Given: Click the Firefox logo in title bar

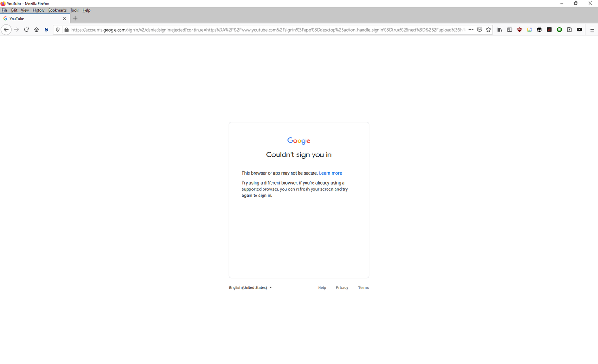Looking at the screenshot, I should (3, 3).
